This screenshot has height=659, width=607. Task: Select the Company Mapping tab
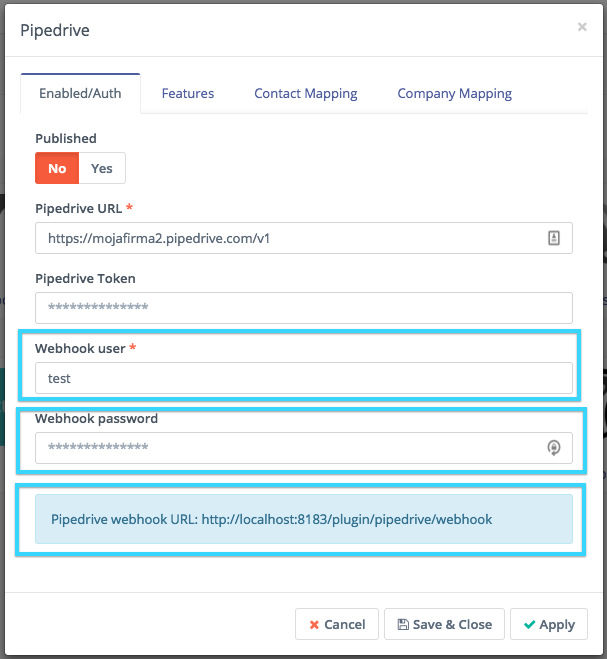pos(455,93)
